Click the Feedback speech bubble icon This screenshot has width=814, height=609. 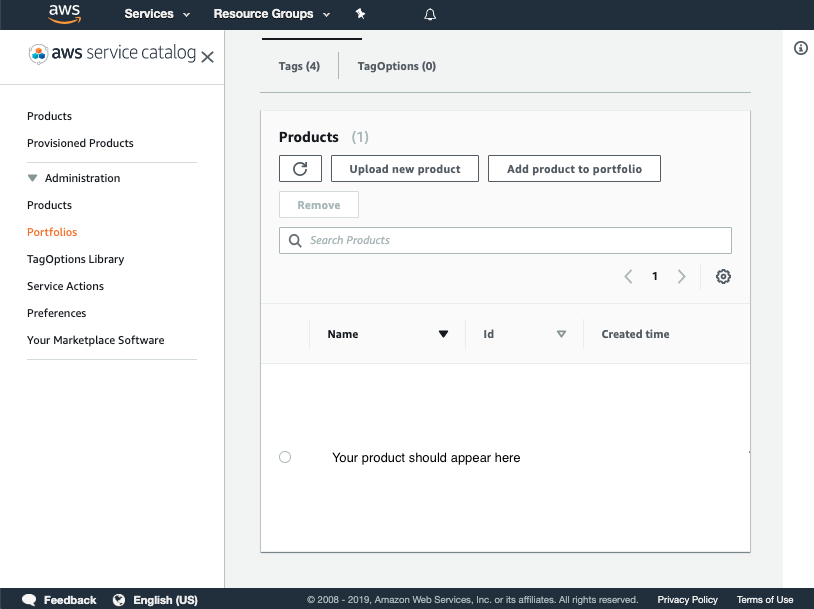pos(29,600)
